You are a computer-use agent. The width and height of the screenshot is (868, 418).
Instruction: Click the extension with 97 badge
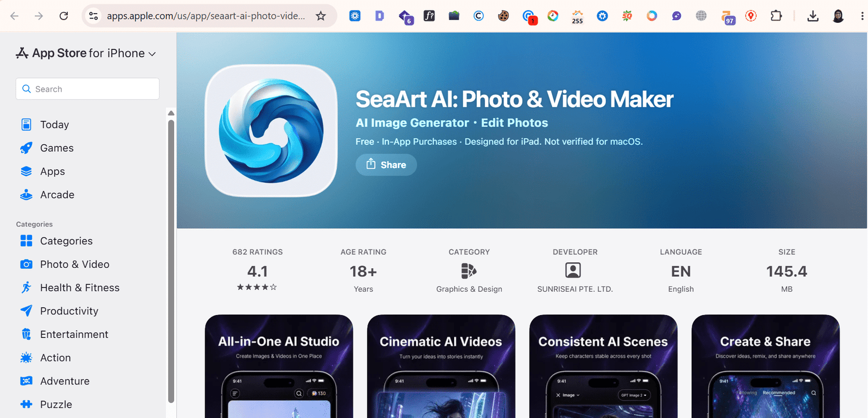pos(727,17)
